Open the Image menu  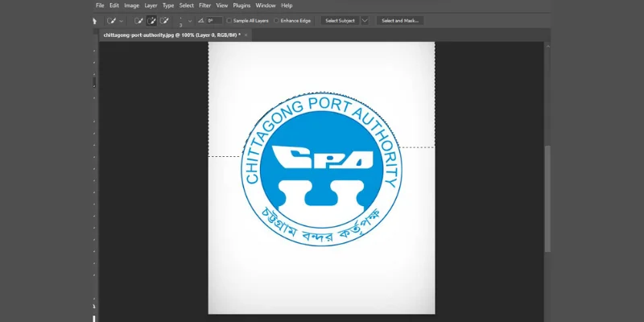click(x=131, y=6)
